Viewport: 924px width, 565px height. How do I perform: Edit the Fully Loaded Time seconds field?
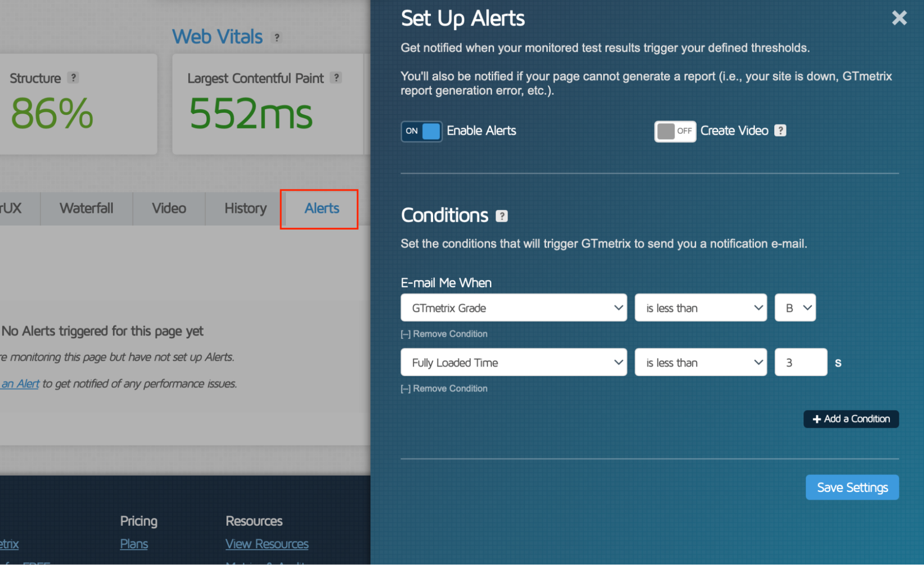pos(801,363)
